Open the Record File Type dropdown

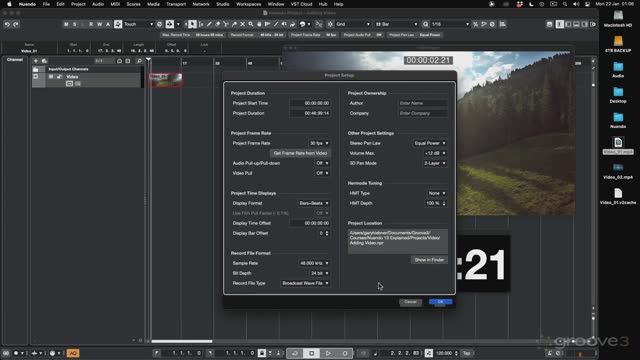tap(305, 283)
